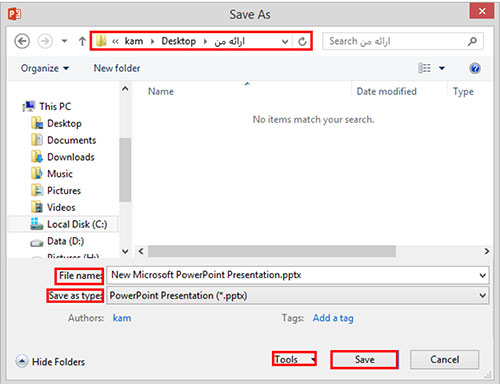The height and width of the screenshot is (384, 500).
Task: Select Local Disk (C:) drive
Action: pyautogui.click(x=77, y=224)
